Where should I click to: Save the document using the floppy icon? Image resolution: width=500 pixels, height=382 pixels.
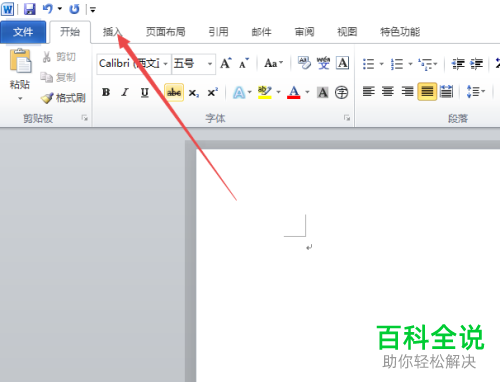pos(30,9)
